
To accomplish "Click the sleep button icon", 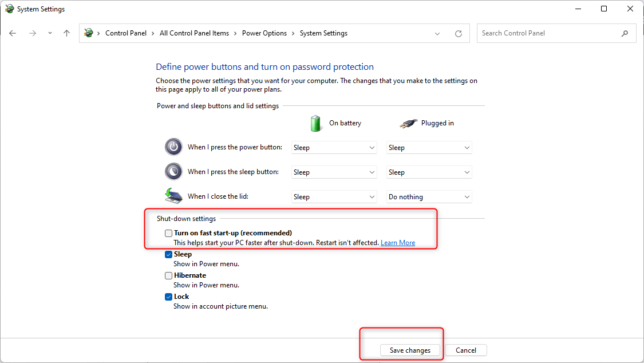I will (x=173, y=171).
